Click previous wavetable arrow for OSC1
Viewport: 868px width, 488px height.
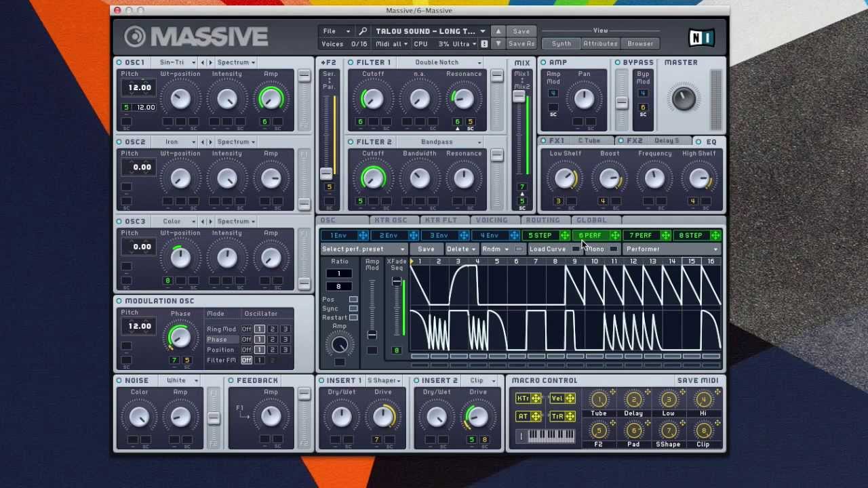point(202,62)
